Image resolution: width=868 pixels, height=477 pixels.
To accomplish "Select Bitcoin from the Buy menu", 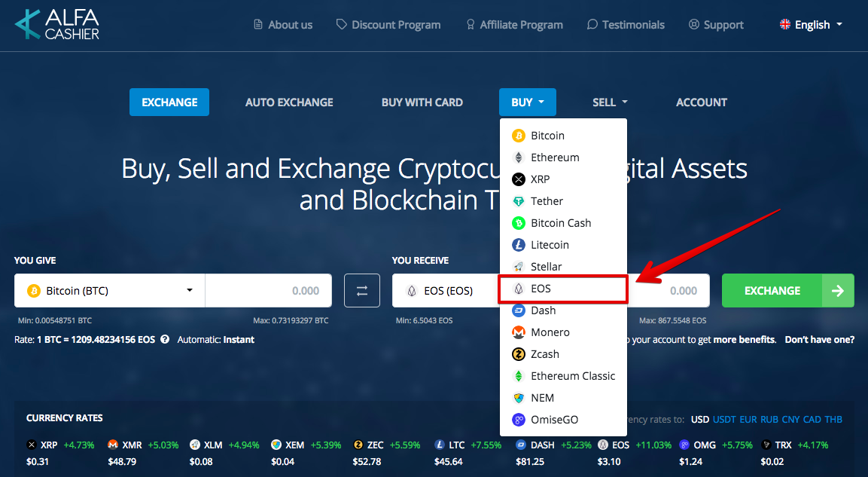I will click(x=564, y=136).
